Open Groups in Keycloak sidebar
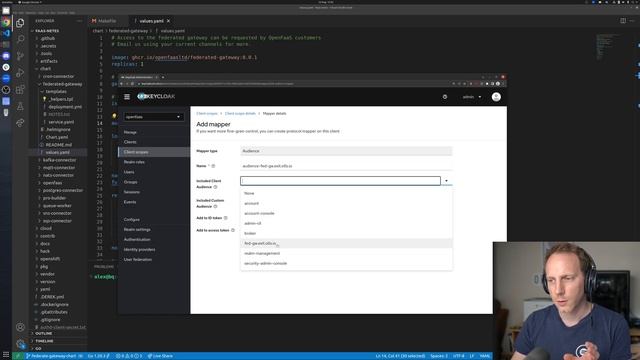The width and height of the screenshot is (640, 360). coord(130,182)
